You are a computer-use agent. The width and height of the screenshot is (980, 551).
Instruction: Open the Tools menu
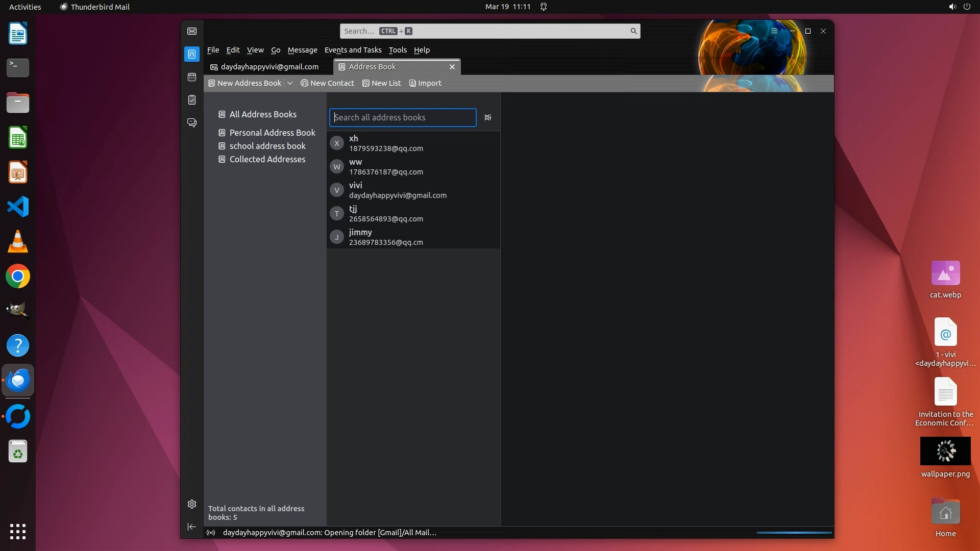coord(397,50)
